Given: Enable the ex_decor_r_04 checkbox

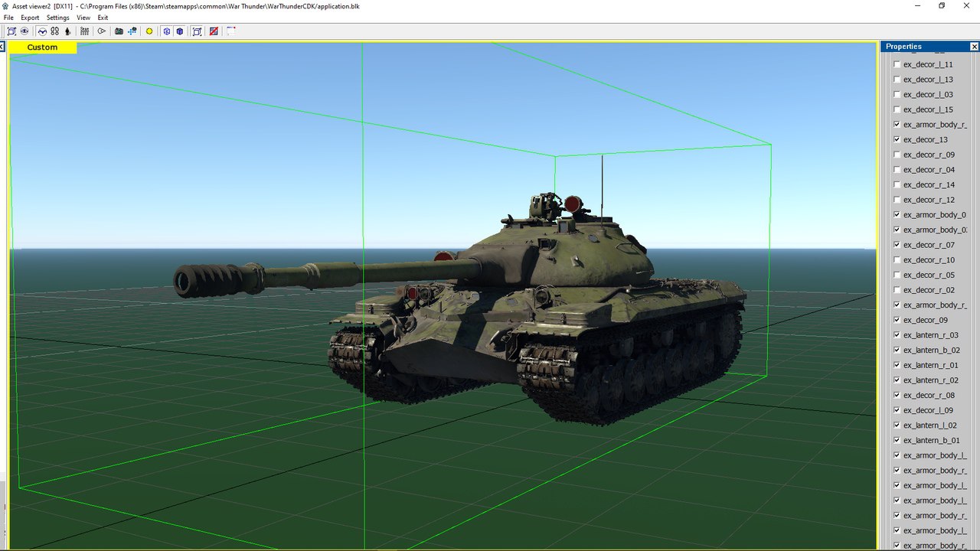Looking at the screenshot, I should [897, 170].
